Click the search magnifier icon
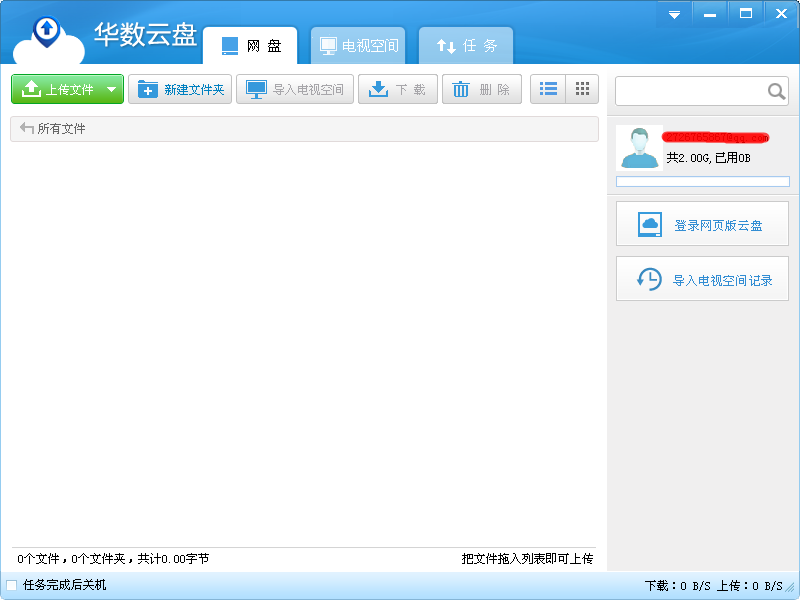Screen dimensions: 800x600 point(776,91)
